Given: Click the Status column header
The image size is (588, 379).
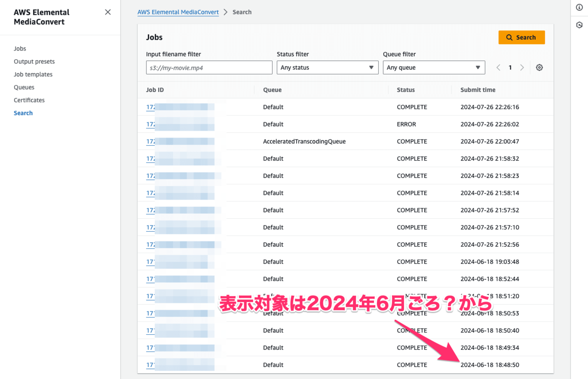Looking at the screenshot, I should [406, 90].
